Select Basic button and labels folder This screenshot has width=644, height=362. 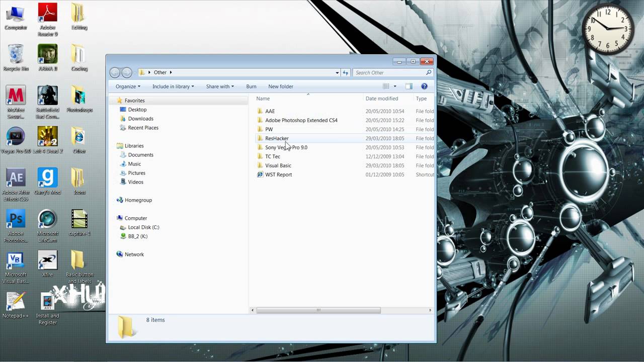79,267
